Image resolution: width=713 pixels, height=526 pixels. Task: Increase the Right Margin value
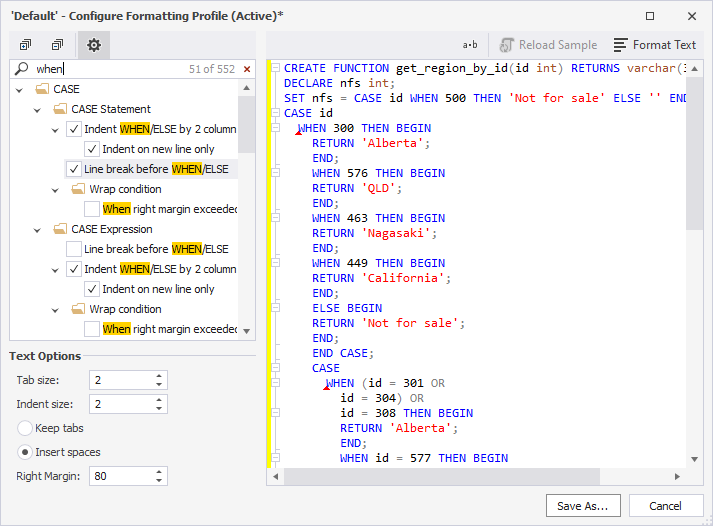pos(159,472)
